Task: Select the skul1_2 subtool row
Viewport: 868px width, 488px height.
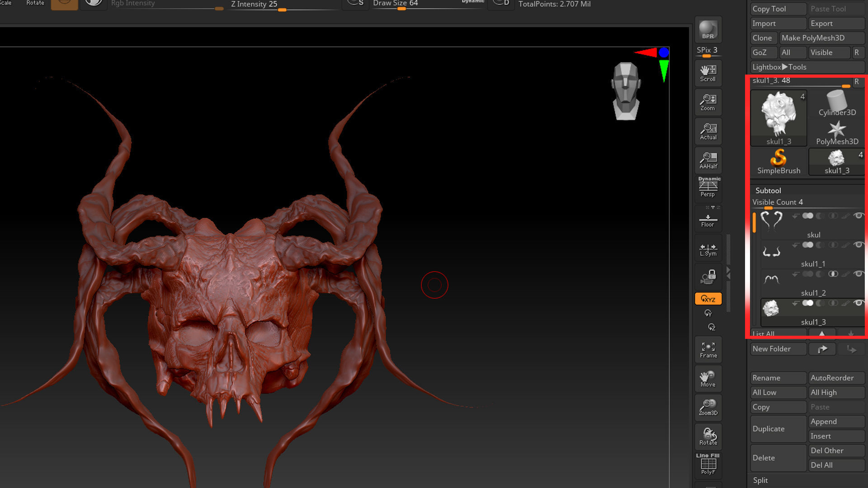Action: 813,283
